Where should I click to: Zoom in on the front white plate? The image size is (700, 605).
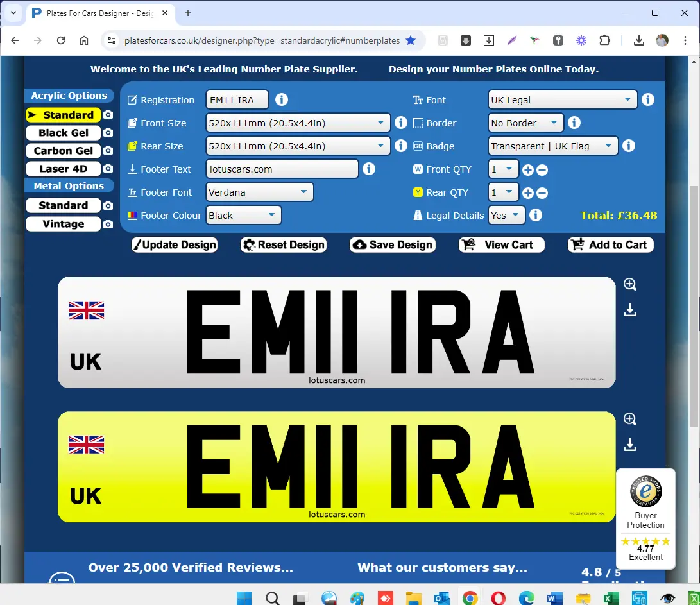coord(630,285)
